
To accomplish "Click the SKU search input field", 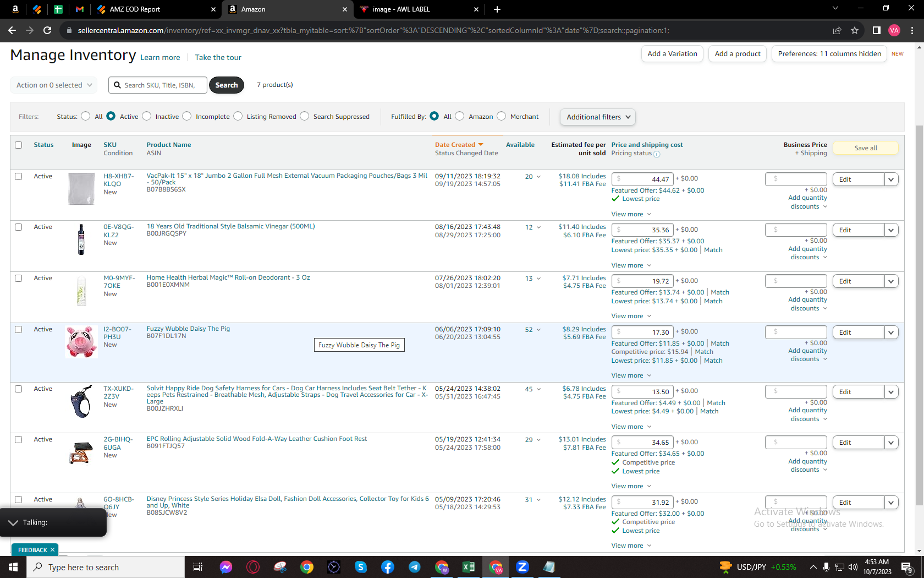I will (x=158, y=85).
